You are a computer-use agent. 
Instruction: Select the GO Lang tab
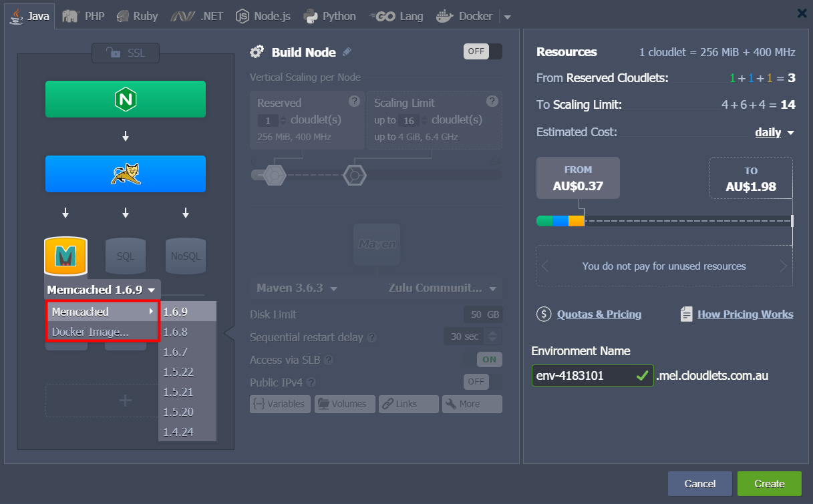395,16
